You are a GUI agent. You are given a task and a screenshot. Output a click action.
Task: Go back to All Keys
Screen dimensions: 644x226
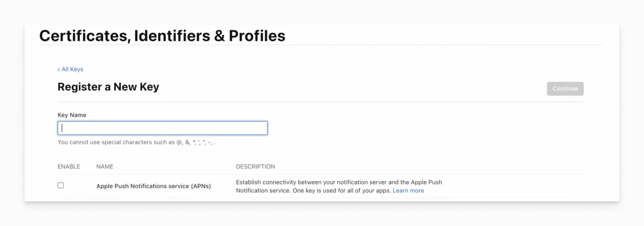click(x=72, y=69)
